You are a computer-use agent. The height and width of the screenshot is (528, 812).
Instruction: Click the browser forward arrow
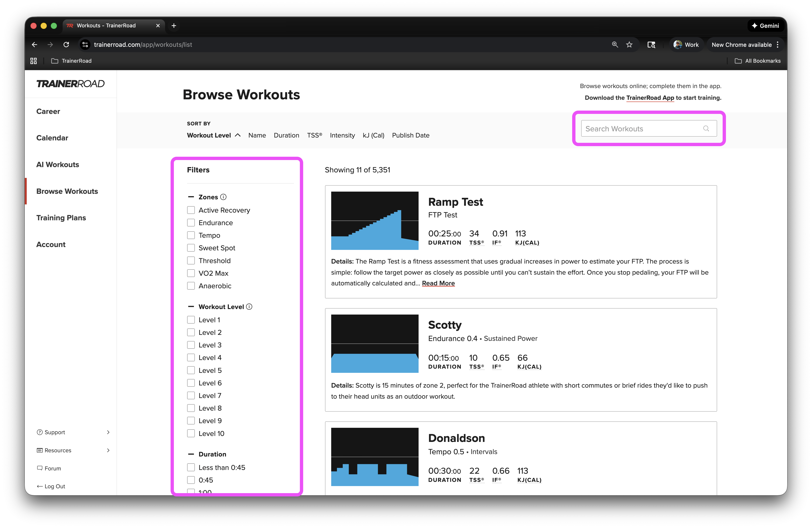(x=50, y=45)
